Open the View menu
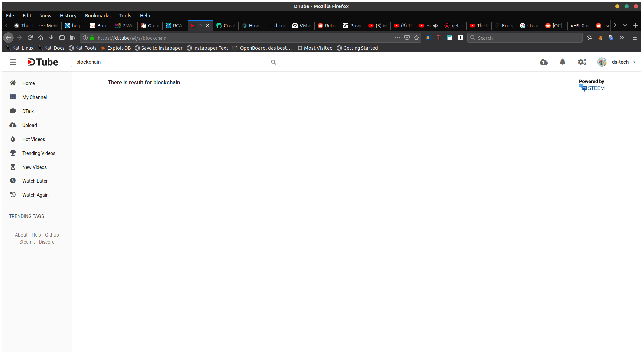 pyautogui.click(x=46, y=16)
